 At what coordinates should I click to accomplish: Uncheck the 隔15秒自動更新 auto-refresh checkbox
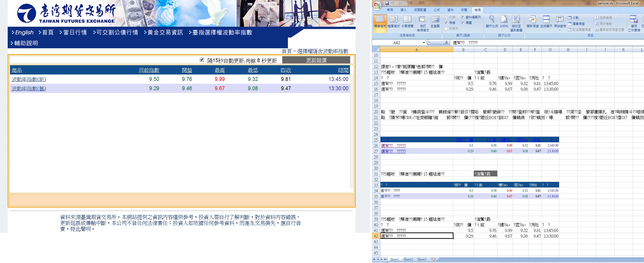tap(202, 60)
